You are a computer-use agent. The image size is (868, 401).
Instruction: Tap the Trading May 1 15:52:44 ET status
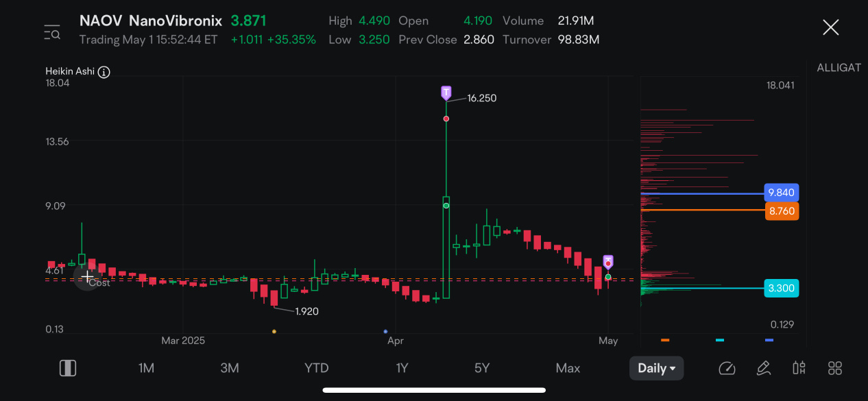point(148,40)
